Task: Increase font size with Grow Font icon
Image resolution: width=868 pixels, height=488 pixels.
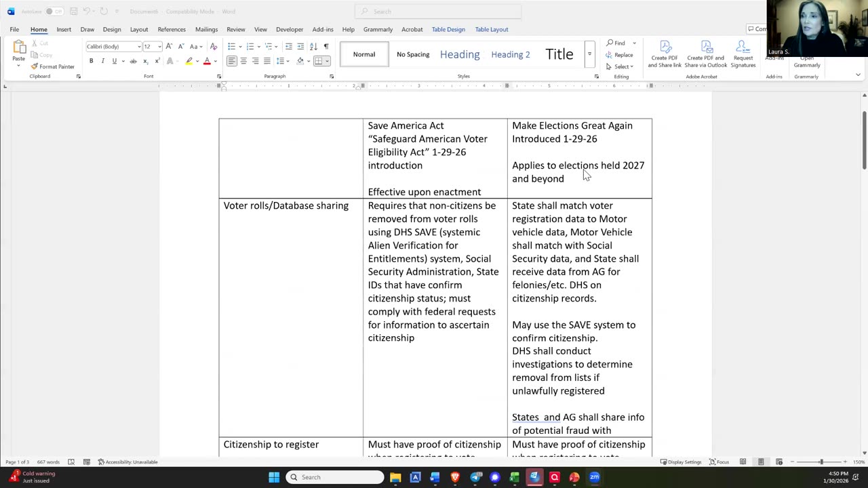Action: coord(169,46)
